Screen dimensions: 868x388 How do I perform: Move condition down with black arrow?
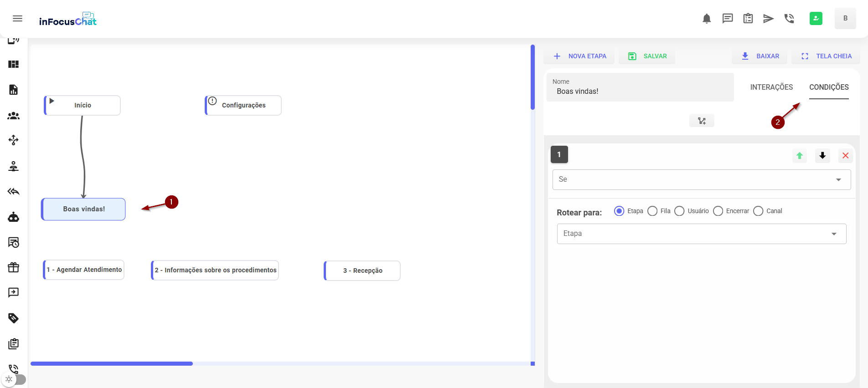pos(822,156)
